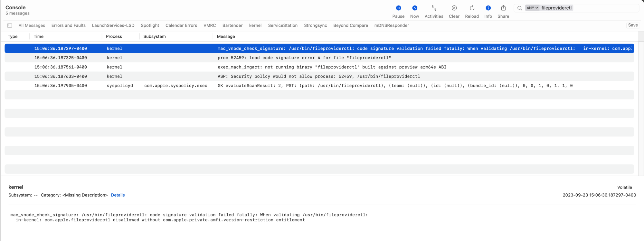This screenshot has width=644, height=241.
Task: Select the ASP Security policy kernel message
Action: click(x=319, y=76)
